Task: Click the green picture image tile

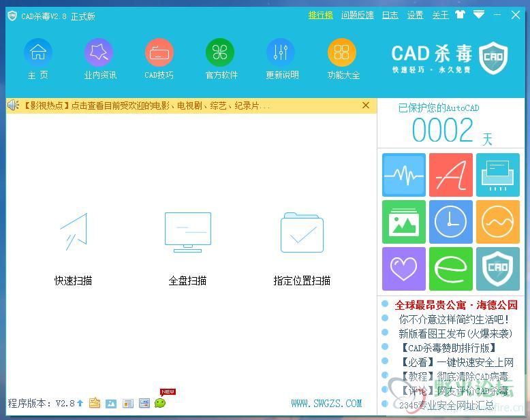Action: click(404, 222)
